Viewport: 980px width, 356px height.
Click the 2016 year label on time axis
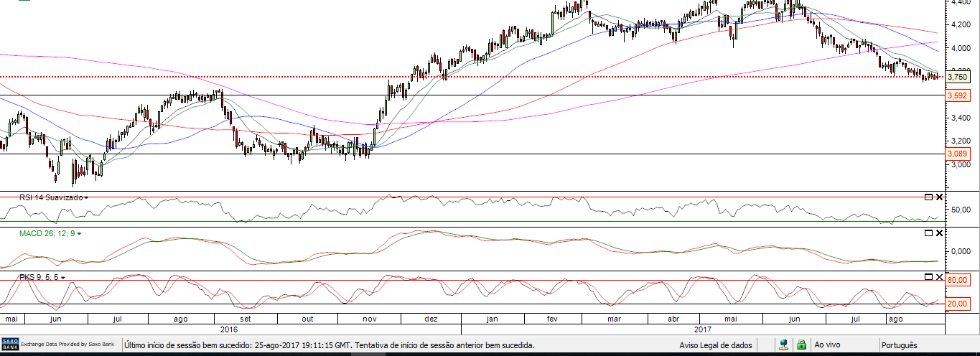click(229, 329)
